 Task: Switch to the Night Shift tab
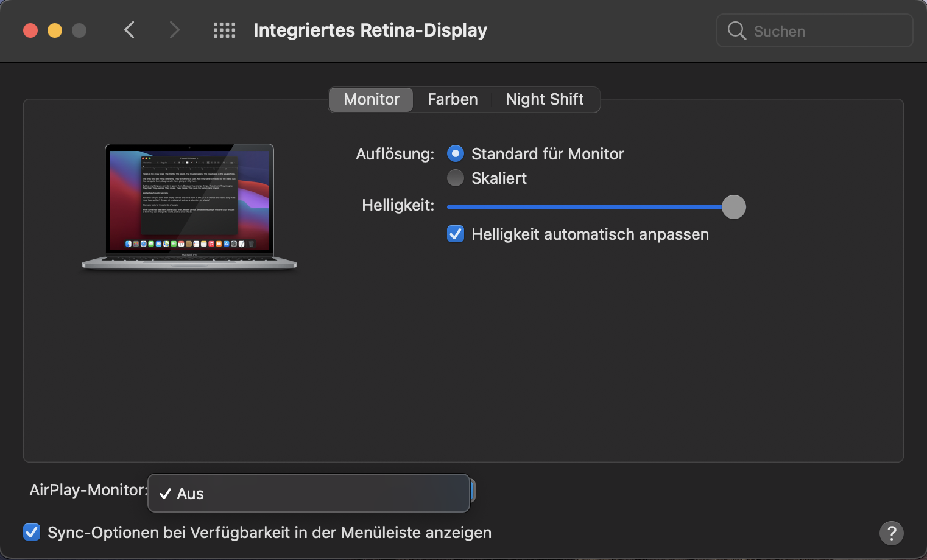point(545,99)
